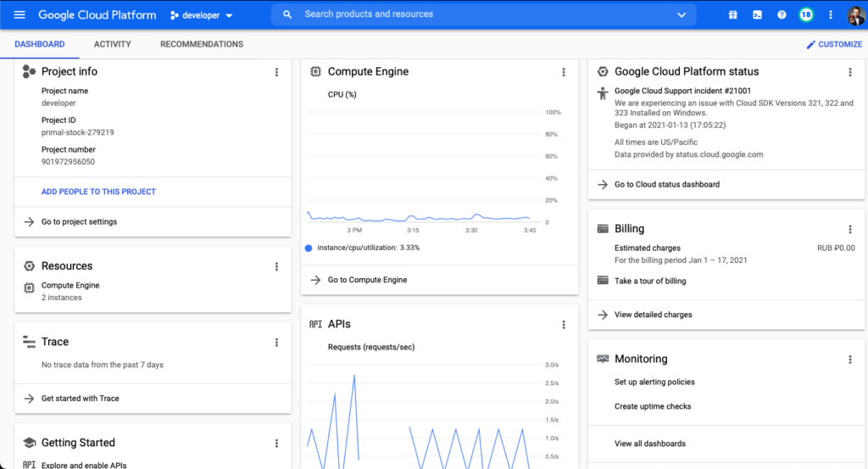Open the gift free trial icon
This screenshot has width=868, height=469.
click(733, 15)
